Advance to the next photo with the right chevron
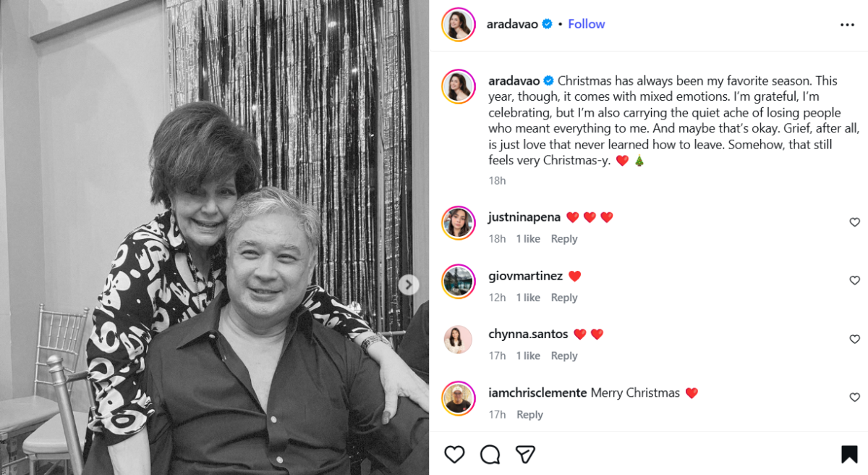Image resolution: width=868 pixels, height=475 pixels. coord(409,285)
